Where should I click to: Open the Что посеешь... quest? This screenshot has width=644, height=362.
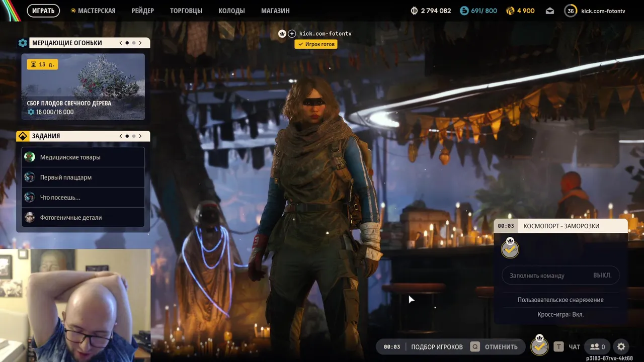click(83, 198)
